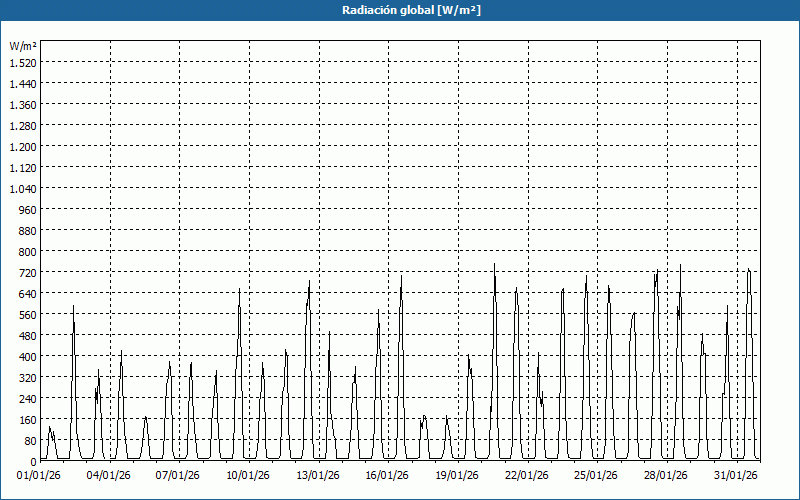
Task: Click the 07/01/26 x-axis date
Action: click(x=180, y=475)
